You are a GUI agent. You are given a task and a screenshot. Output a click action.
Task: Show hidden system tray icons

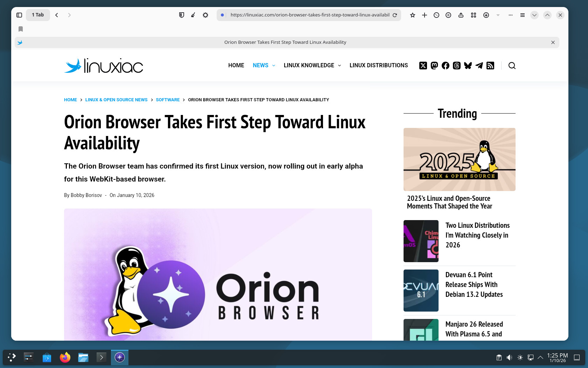540,357
